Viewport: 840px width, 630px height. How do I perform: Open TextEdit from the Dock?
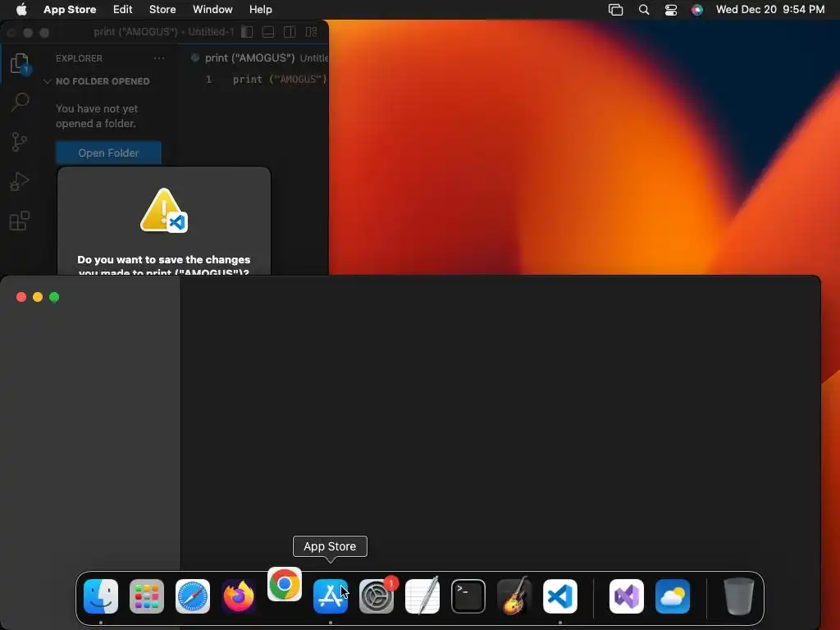tap(422, 596)
